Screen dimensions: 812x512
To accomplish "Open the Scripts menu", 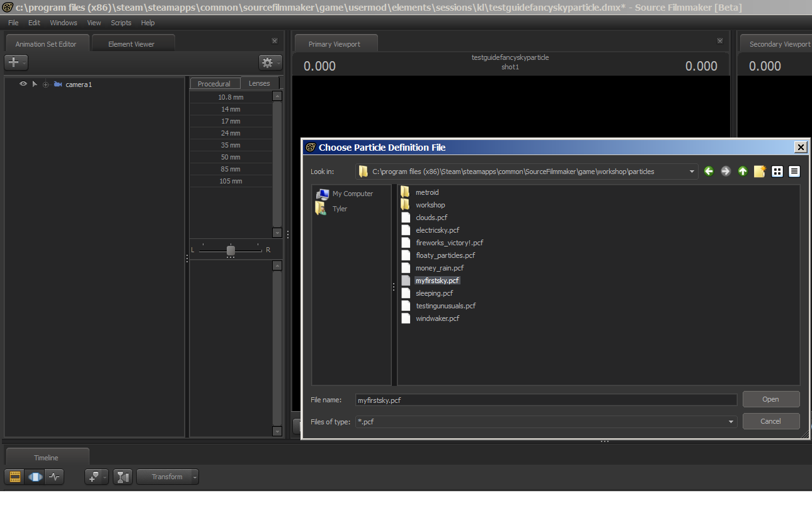I will [121, 23].
